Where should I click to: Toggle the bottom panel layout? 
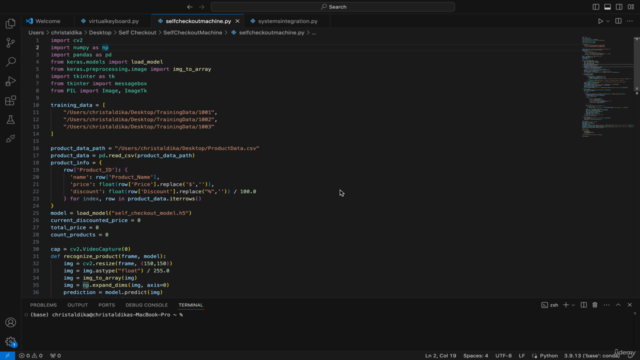click(x=607, y=7)
